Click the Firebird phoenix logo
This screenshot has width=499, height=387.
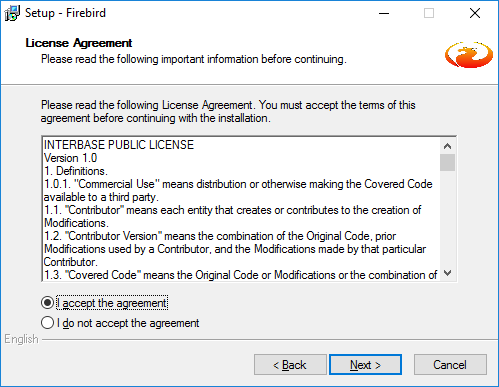tap(469, 55)
